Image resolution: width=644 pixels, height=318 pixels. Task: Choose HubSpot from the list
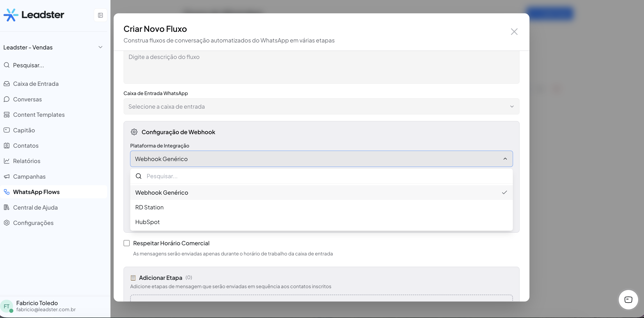point(147,222)
